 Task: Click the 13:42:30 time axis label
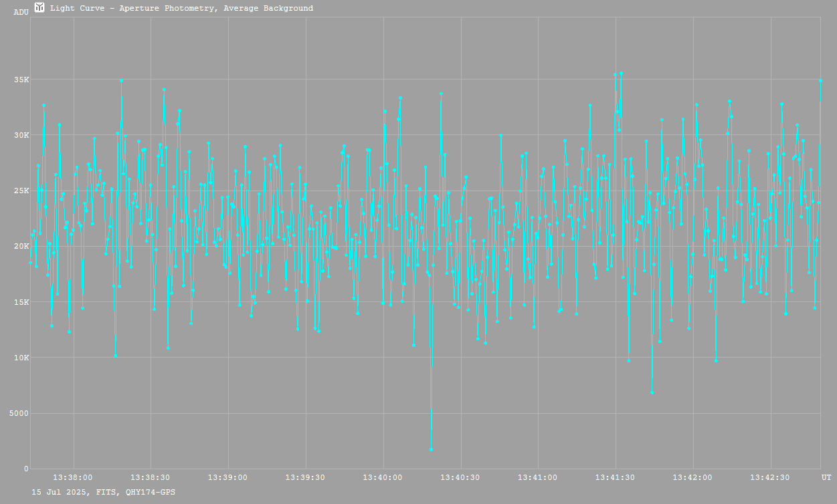[x=771, y=477]
